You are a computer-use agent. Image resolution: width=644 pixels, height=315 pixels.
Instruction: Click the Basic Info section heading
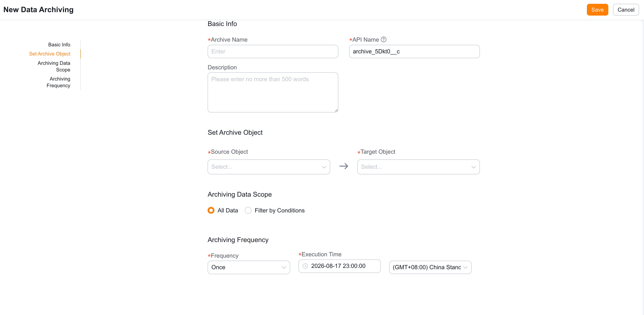point(222,24)
